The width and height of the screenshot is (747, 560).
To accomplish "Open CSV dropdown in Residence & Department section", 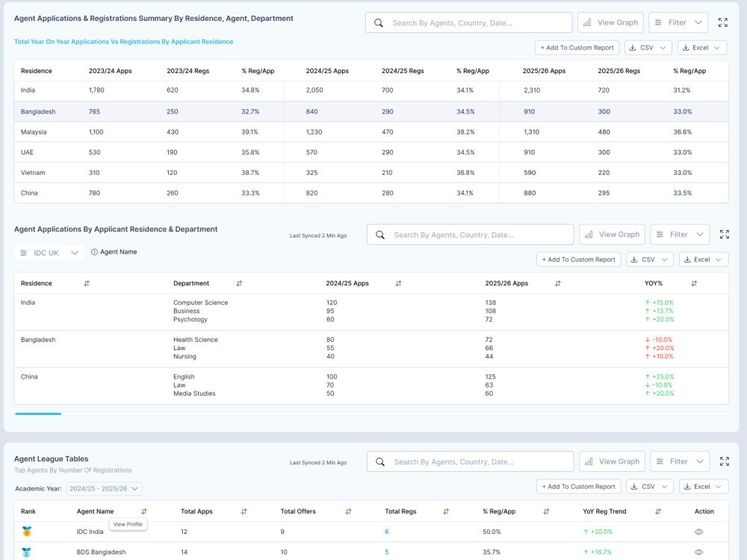I will coord(649,260).
